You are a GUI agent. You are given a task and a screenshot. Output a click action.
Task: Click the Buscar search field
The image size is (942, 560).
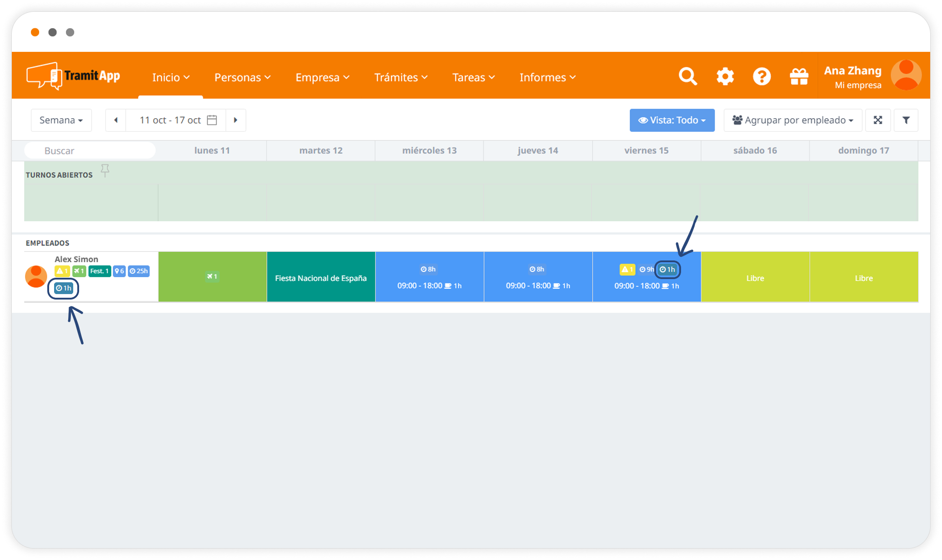point(90,150)
